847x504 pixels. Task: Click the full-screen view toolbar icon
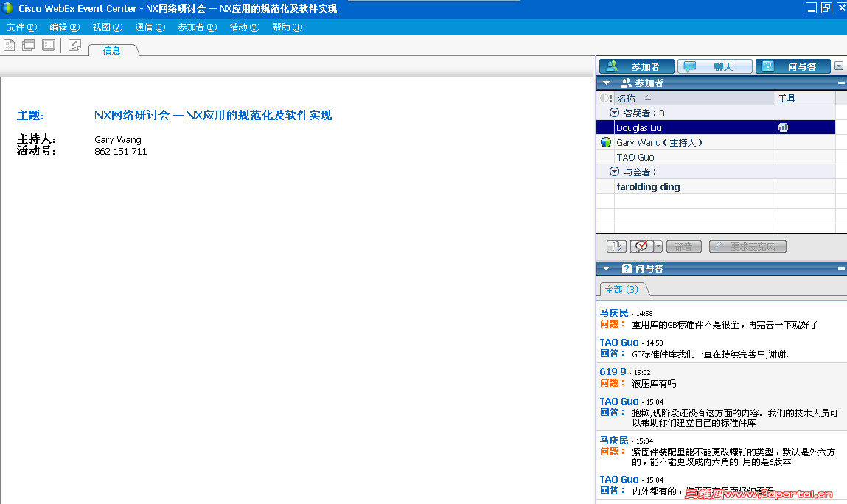coord(49,46)
